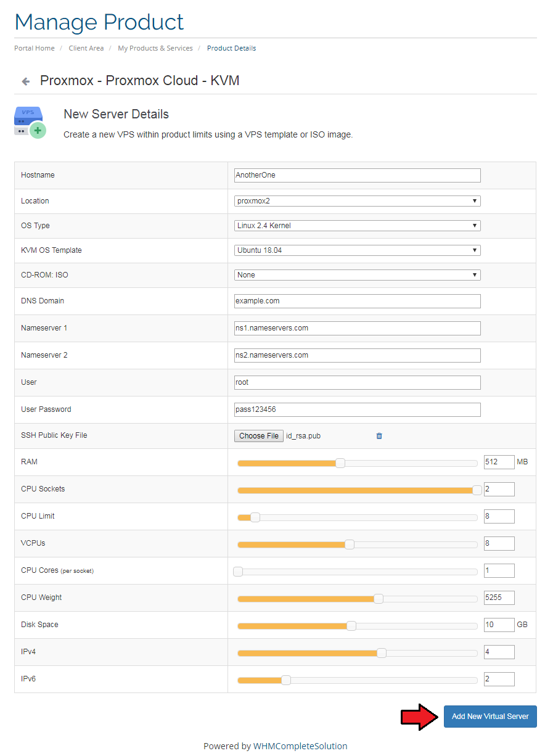Click the DNS Domain input field

point(357,301)
